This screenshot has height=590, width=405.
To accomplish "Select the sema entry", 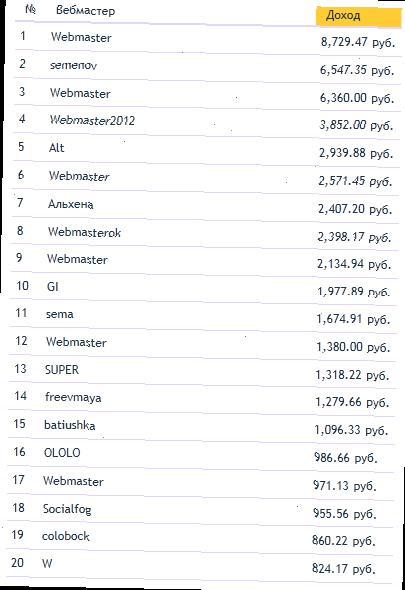I will coord(59,314).
